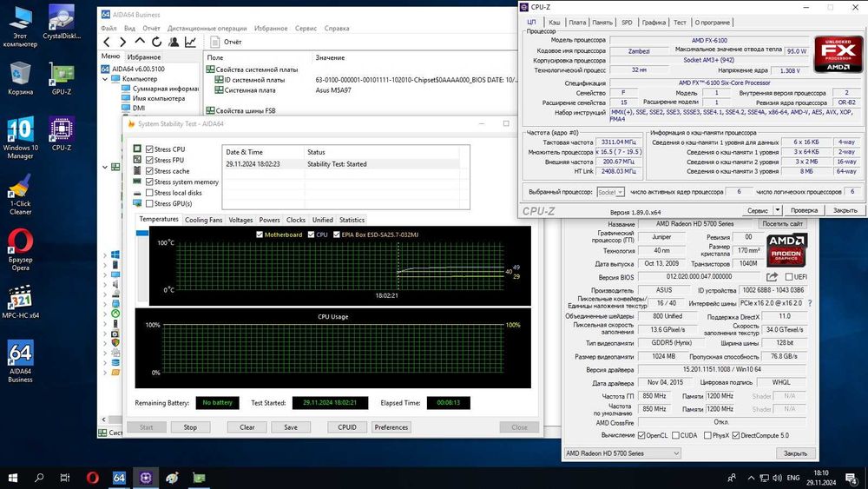Click the CPU-Z validation button
868x489 pixels.
pos(804,210)
